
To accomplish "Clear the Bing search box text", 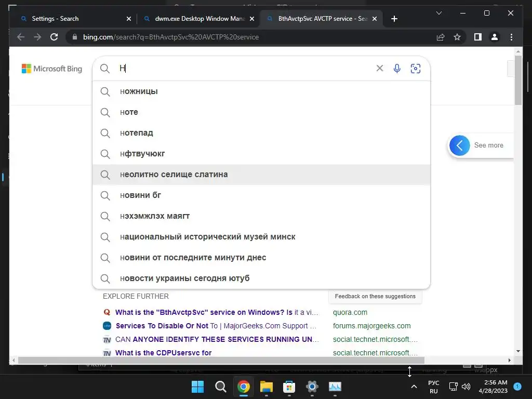I will coord(380,68).
